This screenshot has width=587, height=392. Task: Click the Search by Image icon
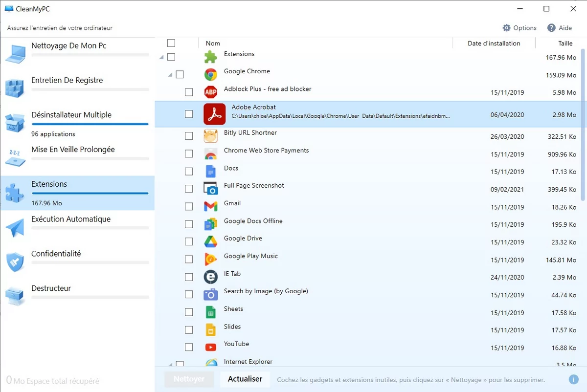click(x=211, y=294)
